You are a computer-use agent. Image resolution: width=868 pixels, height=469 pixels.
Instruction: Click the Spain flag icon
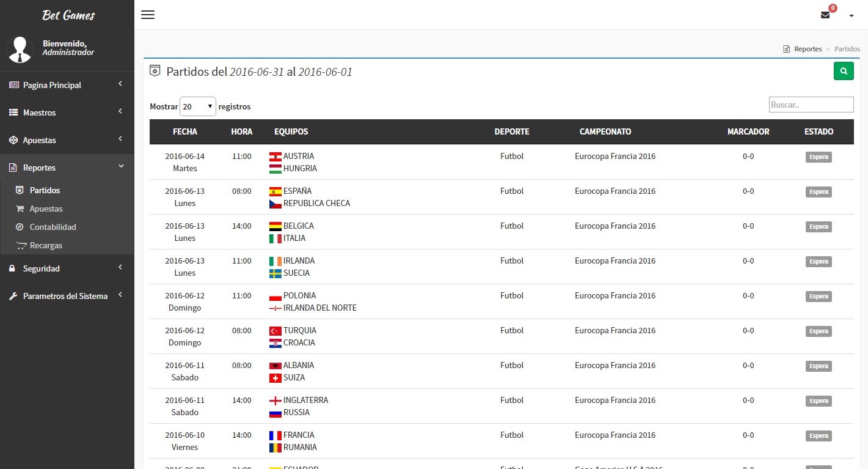275,191
